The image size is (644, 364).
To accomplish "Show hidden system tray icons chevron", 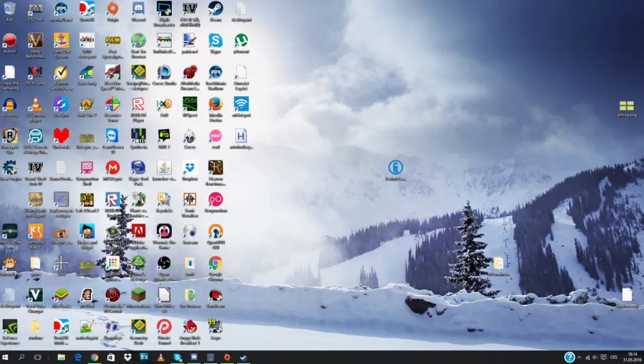I will click(579, 357).
